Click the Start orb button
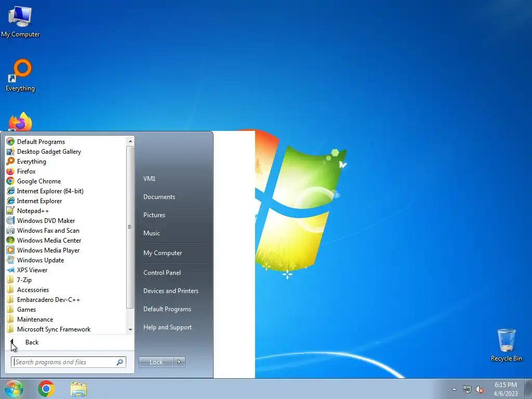 click(x=14, y=389)
